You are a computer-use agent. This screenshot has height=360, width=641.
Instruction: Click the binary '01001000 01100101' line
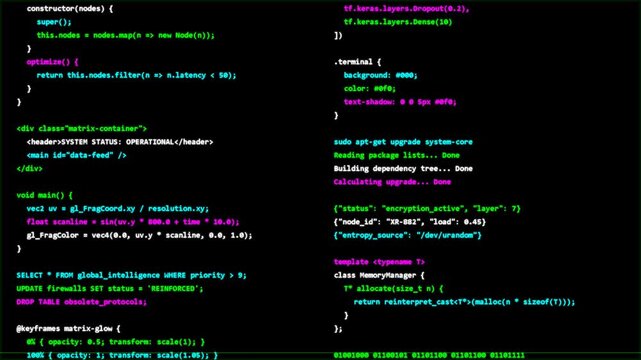click(x=429, y=355)
